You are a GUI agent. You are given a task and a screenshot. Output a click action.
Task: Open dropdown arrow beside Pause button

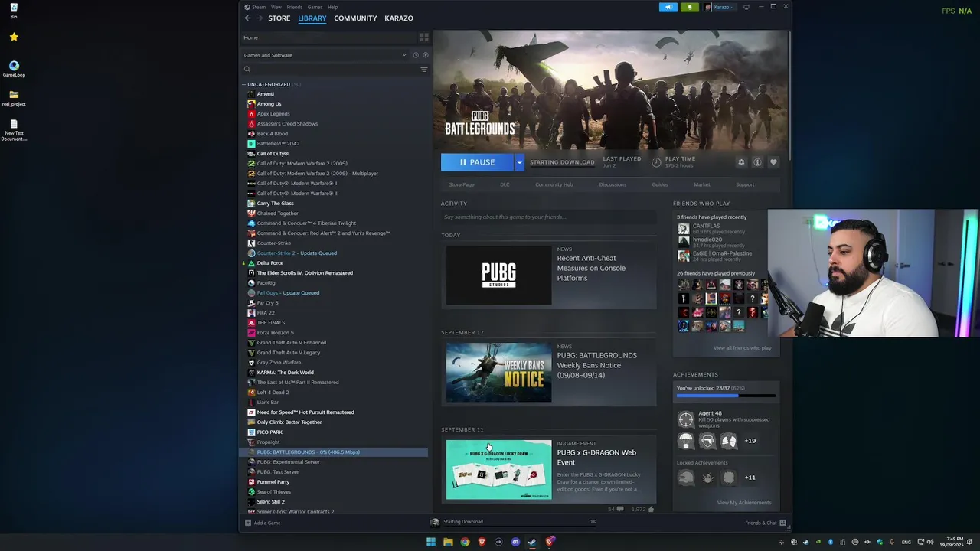(x=519, y=162)
